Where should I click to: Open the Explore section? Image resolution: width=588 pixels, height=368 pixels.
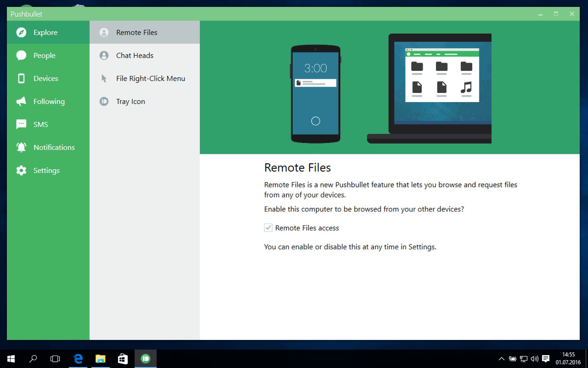(x=48, y=32)
